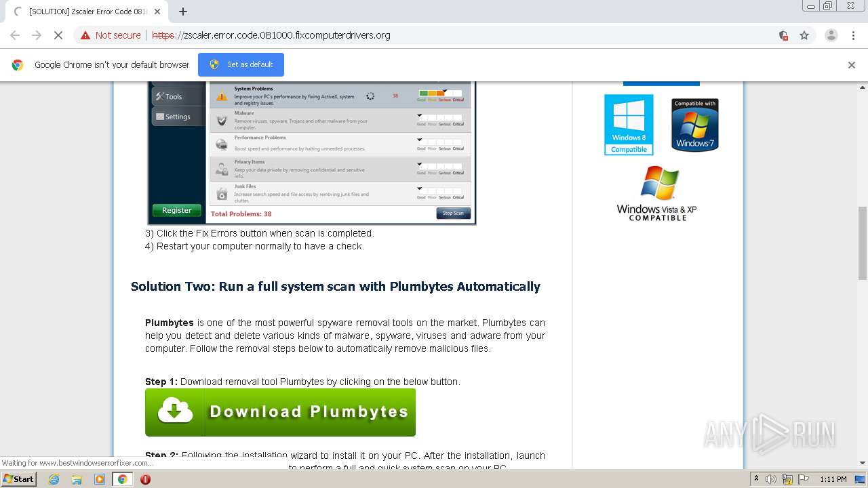Open the media player taskbar icon
Screen dimensions: 868x488
click(x=100, y=479)
